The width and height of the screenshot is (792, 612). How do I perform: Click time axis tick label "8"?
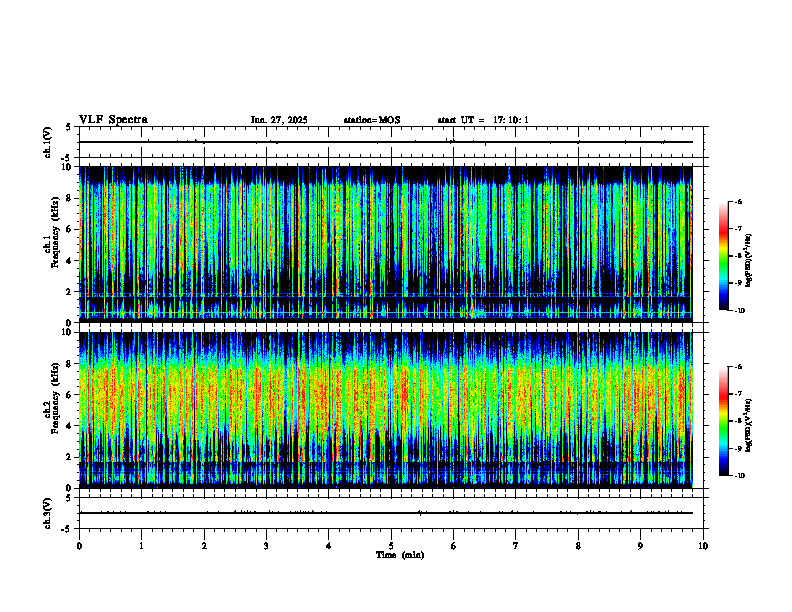pos(578,546)
